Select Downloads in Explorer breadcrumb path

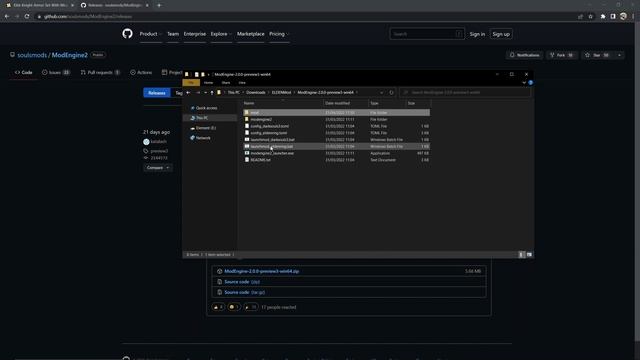[256, 93]
